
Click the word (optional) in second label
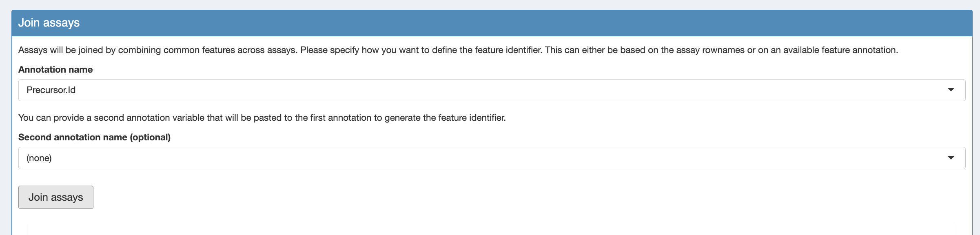[x=150, y=137]
